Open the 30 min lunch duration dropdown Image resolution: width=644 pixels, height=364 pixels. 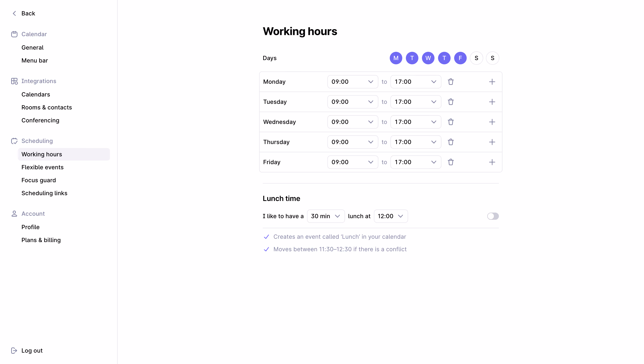pyautogui.click(x=326, y=216)
